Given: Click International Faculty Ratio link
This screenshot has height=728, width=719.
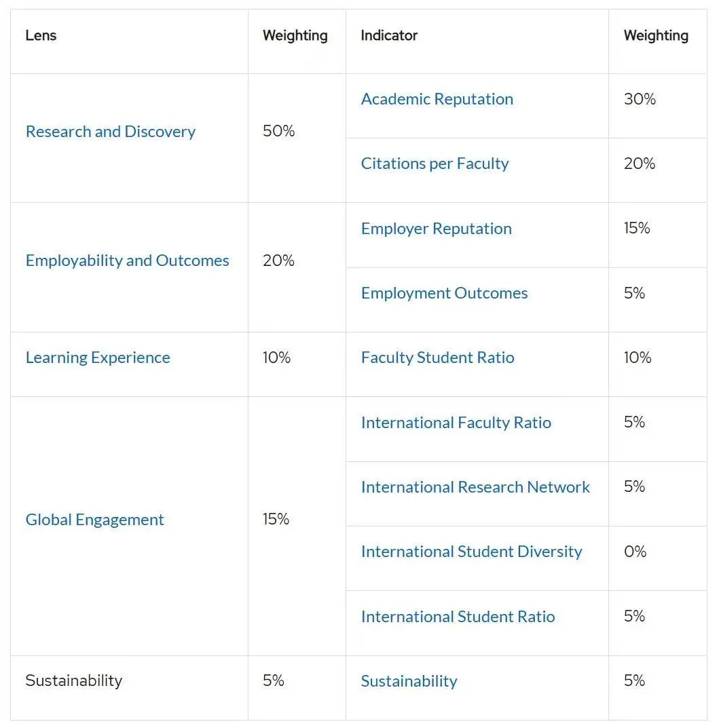Looking at the screenshot, I should coord(456,423).
